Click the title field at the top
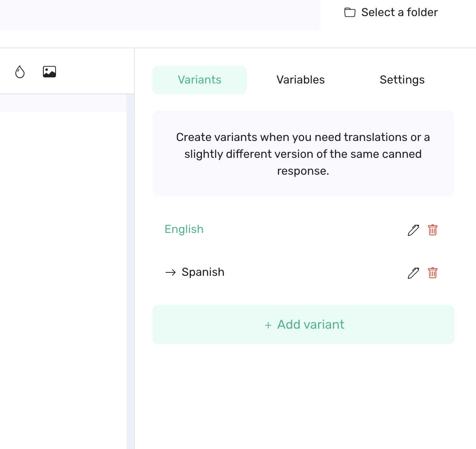Viewport: 476px width, 449px height. click(x=160, y=15)
